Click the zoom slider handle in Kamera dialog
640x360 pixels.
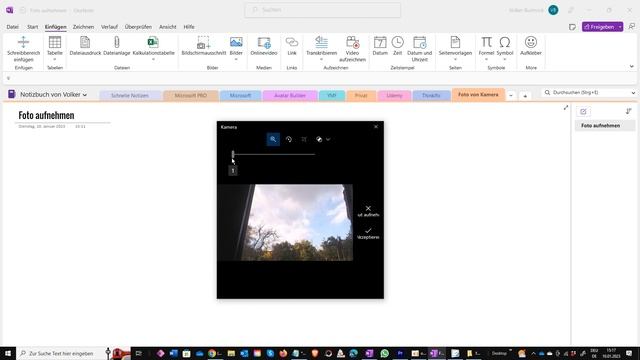click(x=233, y=154)
